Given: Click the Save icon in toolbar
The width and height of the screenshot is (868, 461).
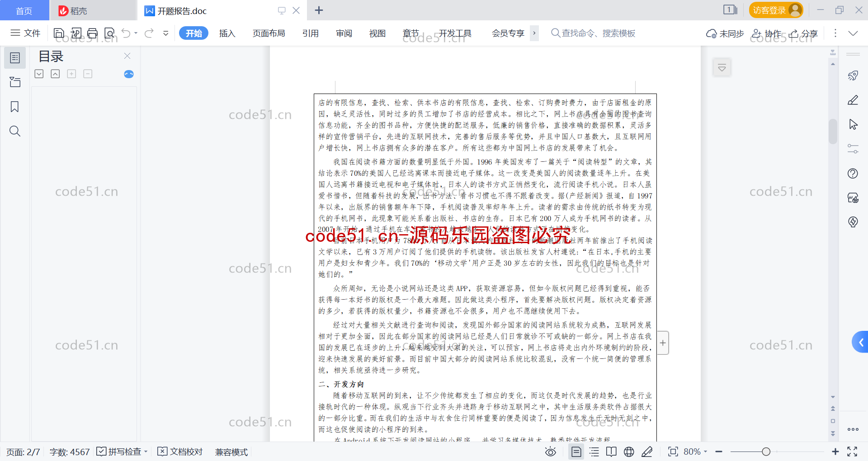Looking at the screenshot, I should pos(59,33).
